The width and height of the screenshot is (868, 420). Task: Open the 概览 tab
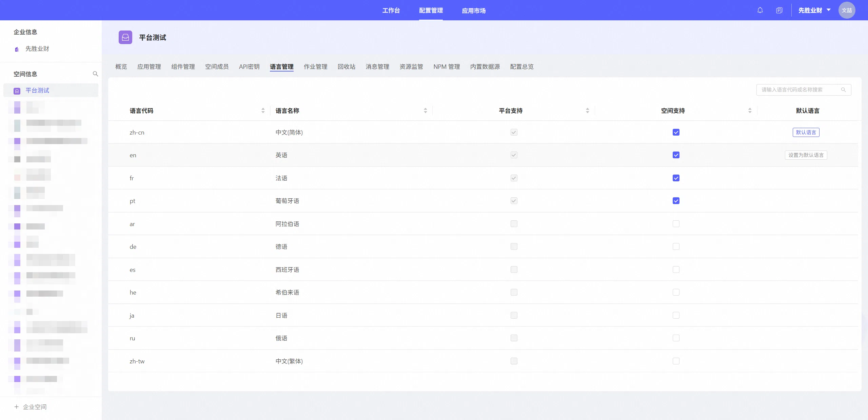coord(121,67)
